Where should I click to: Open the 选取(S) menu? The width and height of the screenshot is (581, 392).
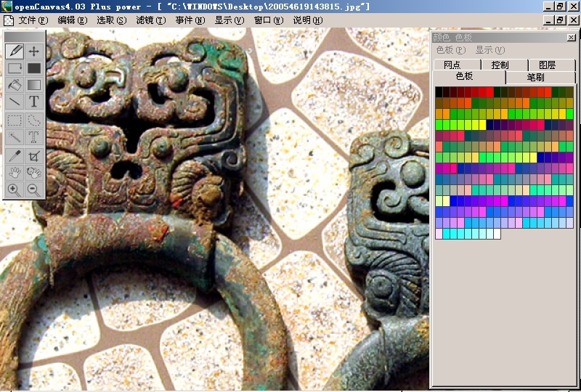point(112,20)
